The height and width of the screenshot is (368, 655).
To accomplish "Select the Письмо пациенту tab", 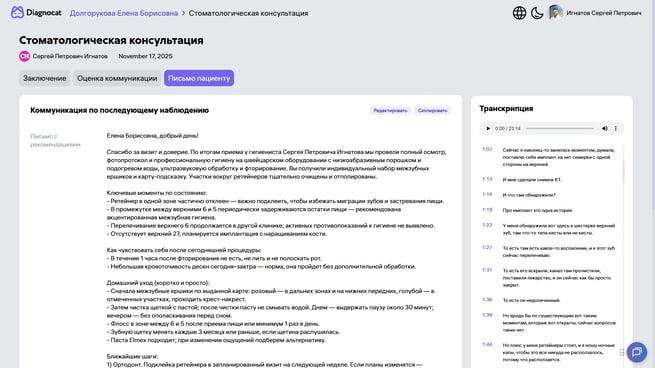I will click(199, 78).
